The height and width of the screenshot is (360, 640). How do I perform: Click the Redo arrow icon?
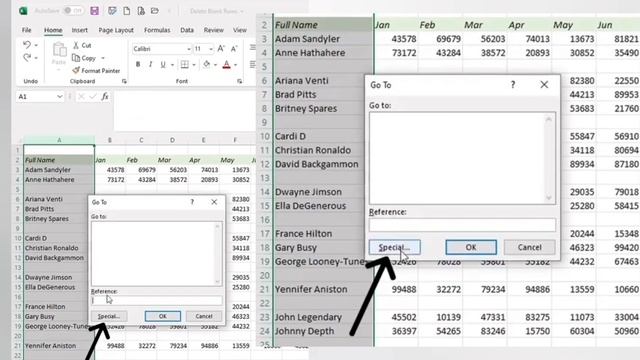pyautogui.click(x=27, y=58)
